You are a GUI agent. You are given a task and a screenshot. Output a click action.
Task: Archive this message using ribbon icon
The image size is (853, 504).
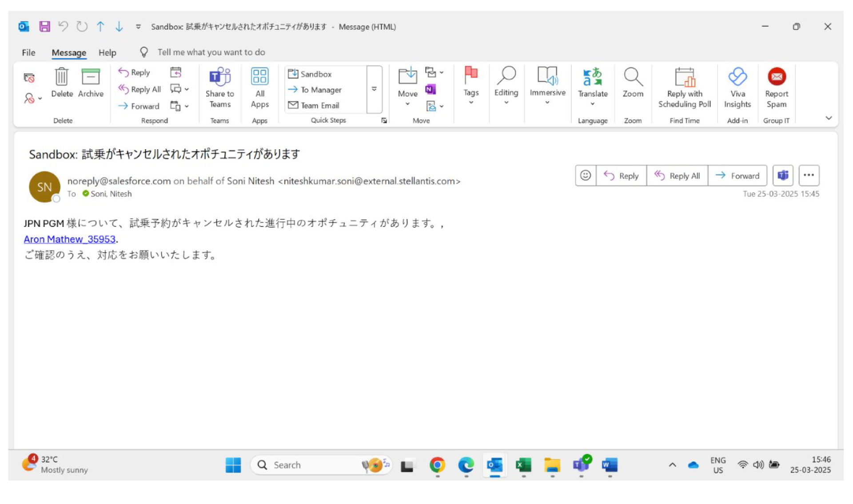coord(91,77)
